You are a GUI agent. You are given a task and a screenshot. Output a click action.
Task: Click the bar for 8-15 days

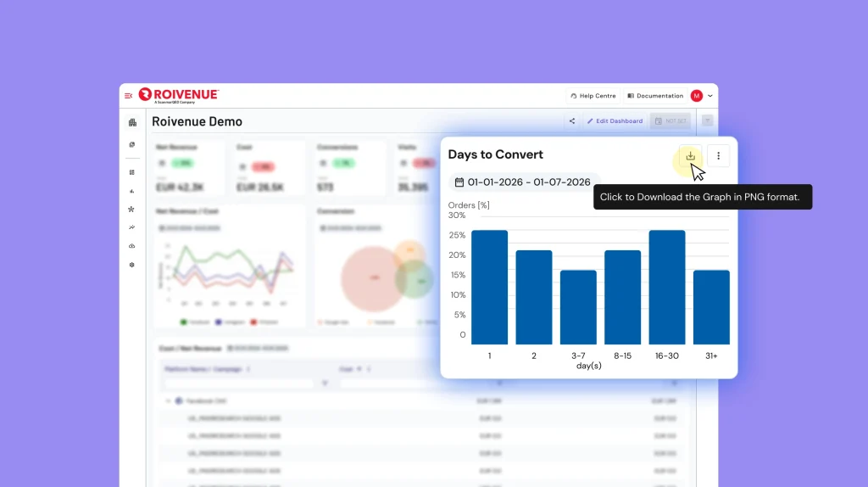622,298
